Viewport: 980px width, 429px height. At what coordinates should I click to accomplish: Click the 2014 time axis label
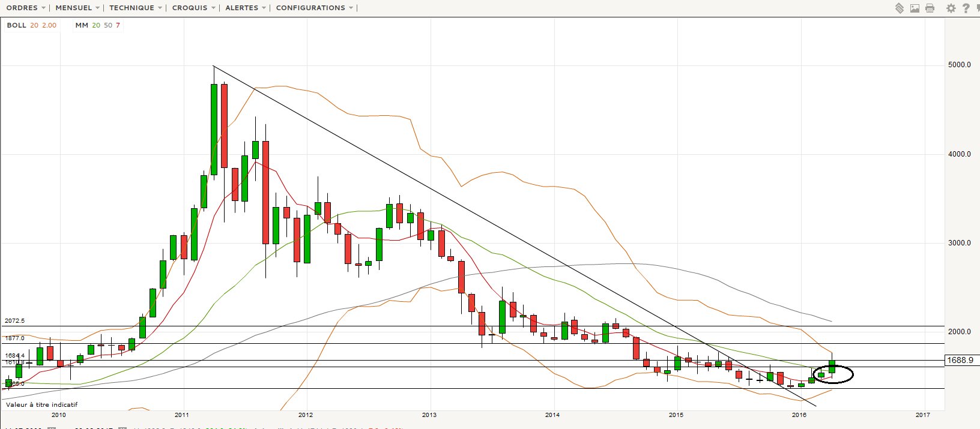[552, 415]
